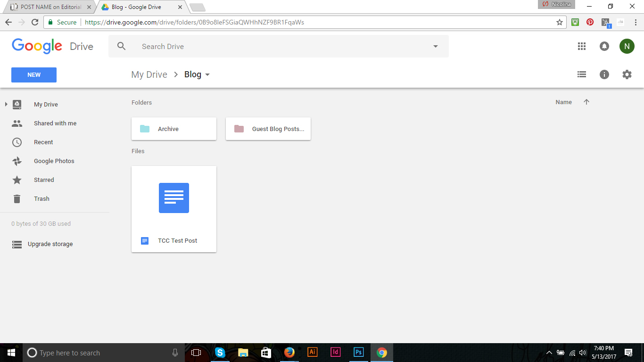Click the Secure site info label

tap(62, 22)
